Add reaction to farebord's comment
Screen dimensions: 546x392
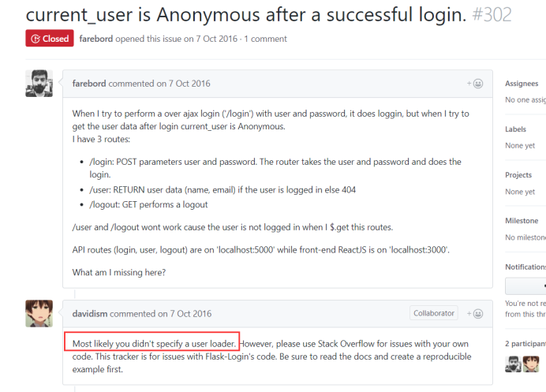tap(475, 84)
